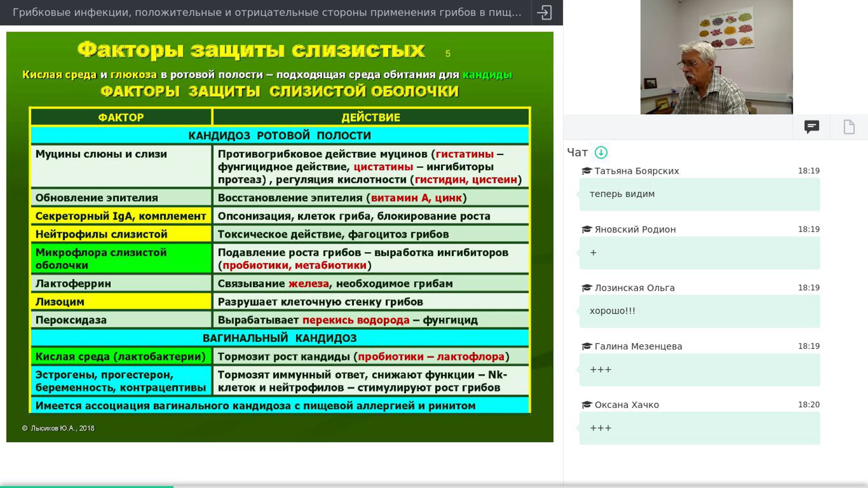868x488 pixels.
Task: Click slide title 'Факторы защиты слизистых'
Action: pos(251,50)
